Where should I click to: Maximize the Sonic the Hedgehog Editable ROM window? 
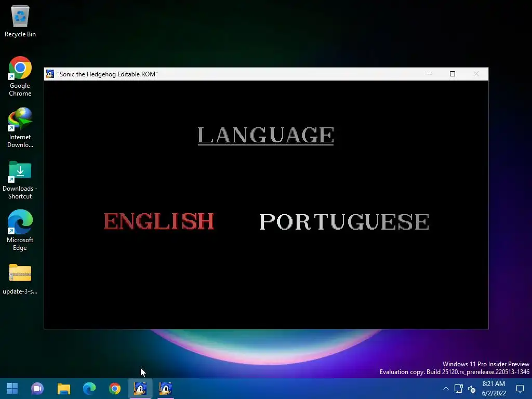pos(453,74)
